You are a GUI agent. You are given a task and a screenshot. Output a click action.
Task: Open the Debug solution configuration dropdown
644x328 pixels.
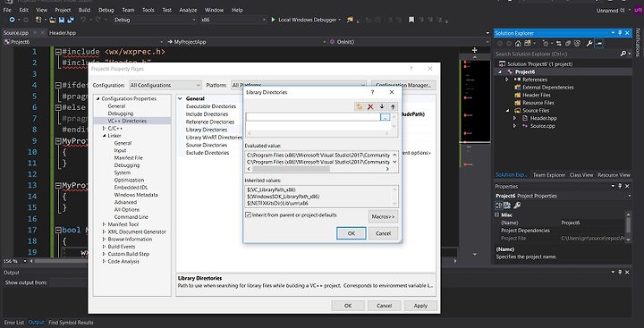[155, 20]
